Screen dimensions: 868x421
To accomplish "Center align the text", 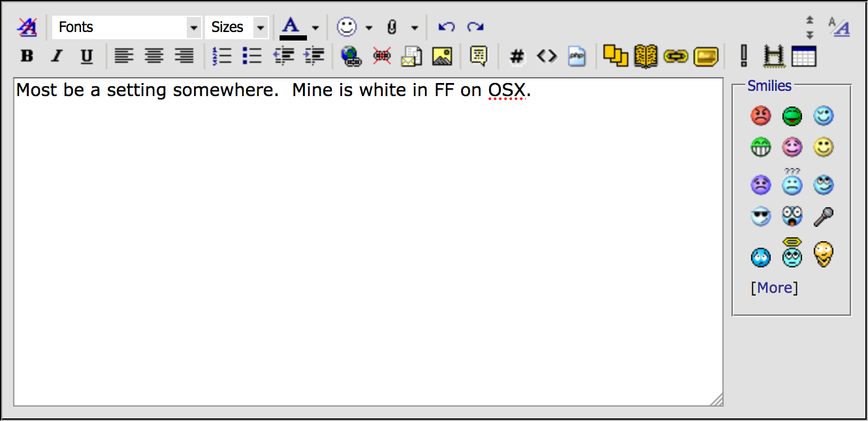I will pyautogui.click(x=154, y=56).
